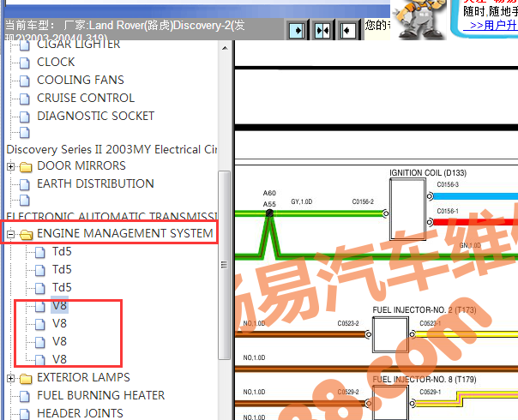Click page icon of first Td5 entry
Viewport: 518px width, 420px height.
pyautogui.click(x=40, y=253)
